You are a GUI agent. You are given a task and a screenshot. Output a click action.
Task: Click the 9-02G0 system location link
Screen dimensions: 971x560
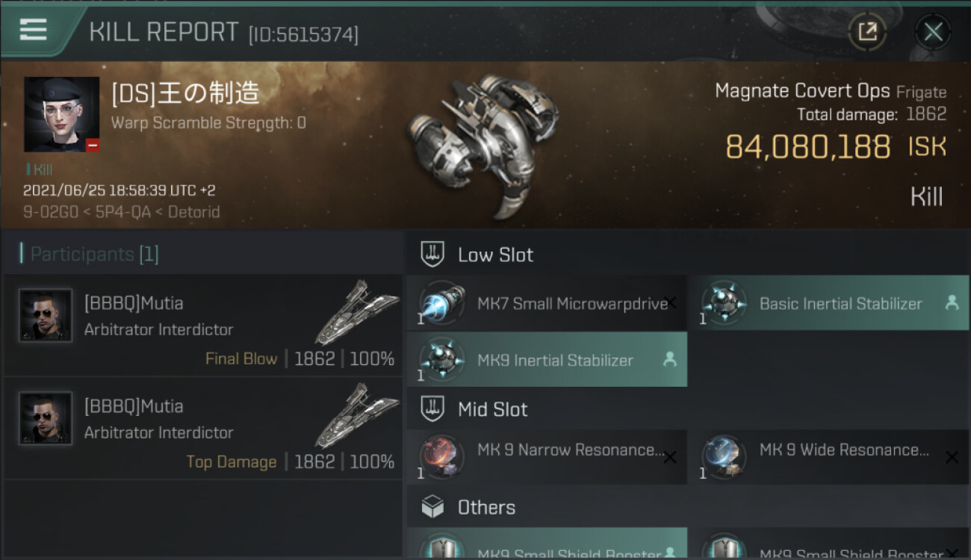(49, 212)
